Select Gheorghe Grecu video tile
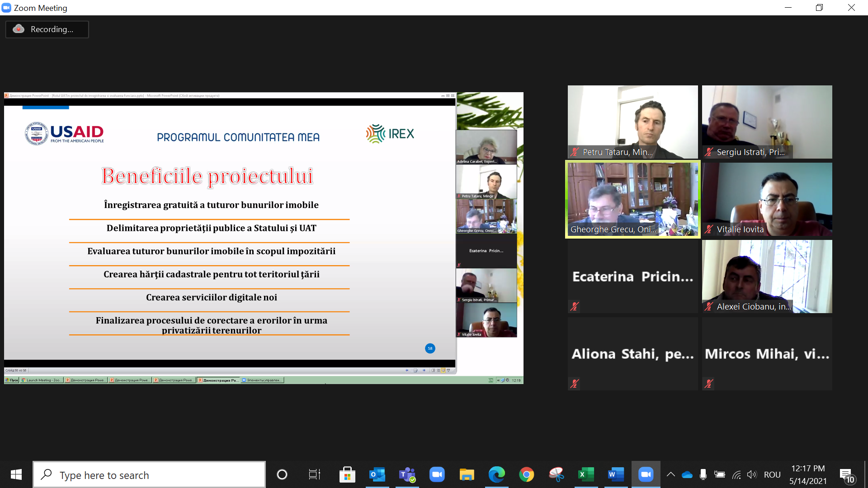 [632, 199]
